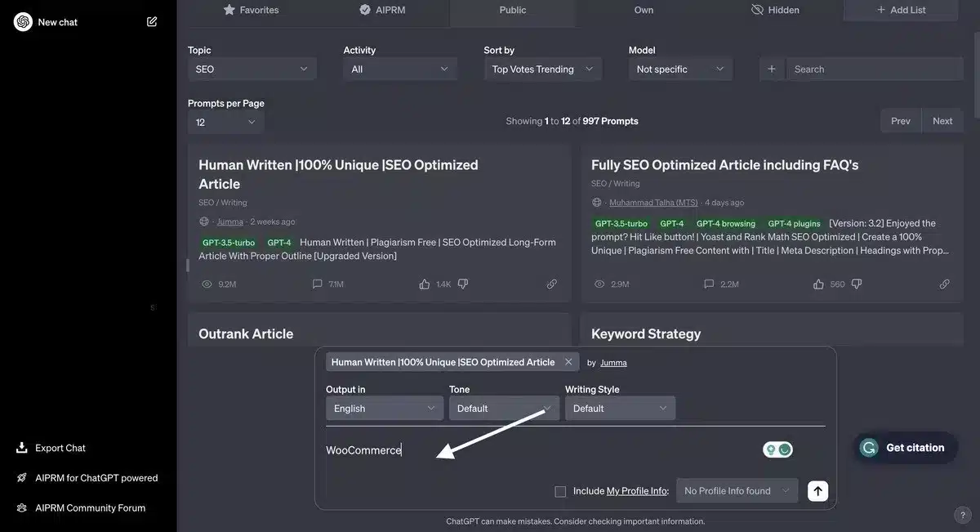Click the AIPRM verified check icon
Screen dimensions: 980x532
coord(365,10)
